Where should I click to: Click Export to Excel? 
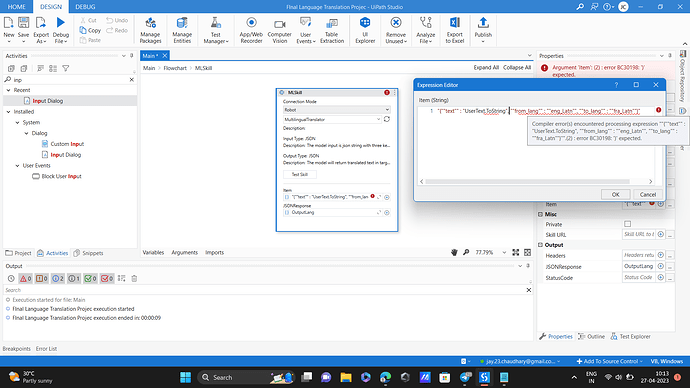tap(455, 30)
